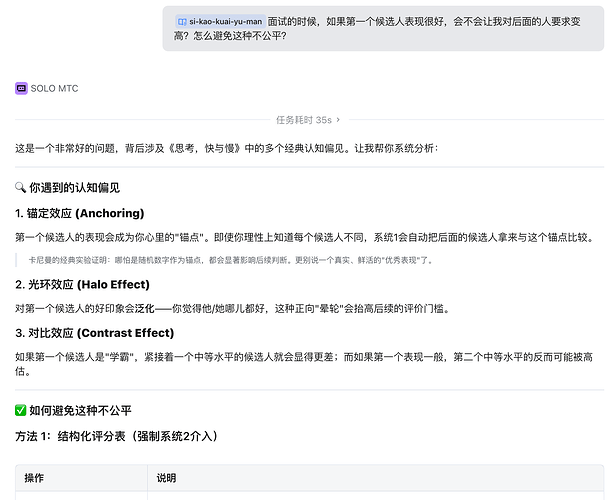Click the quoted 卡尼曼的经典实验证明 note

click(231, 260)
